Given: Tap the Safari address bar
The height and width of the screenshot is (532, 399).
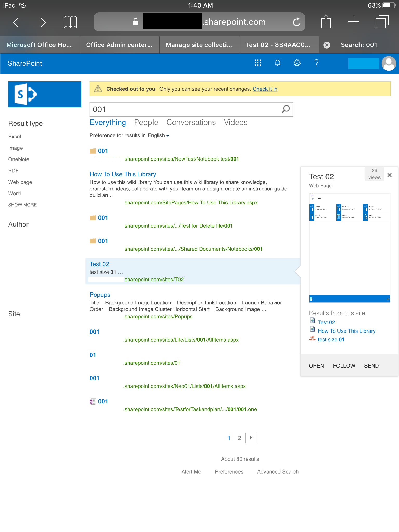Looking at the screenshot, I should (x=199, y=22).
